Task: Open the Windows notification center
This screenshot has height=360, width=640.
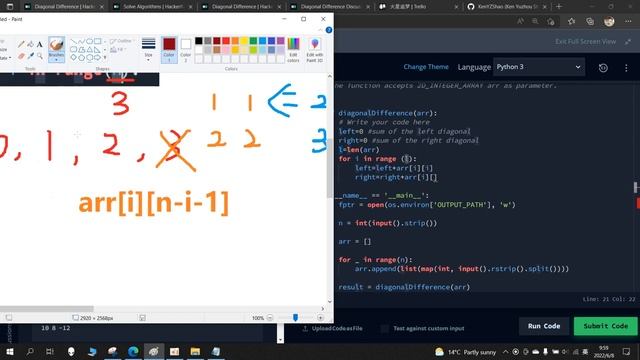Action: [626, 352]
